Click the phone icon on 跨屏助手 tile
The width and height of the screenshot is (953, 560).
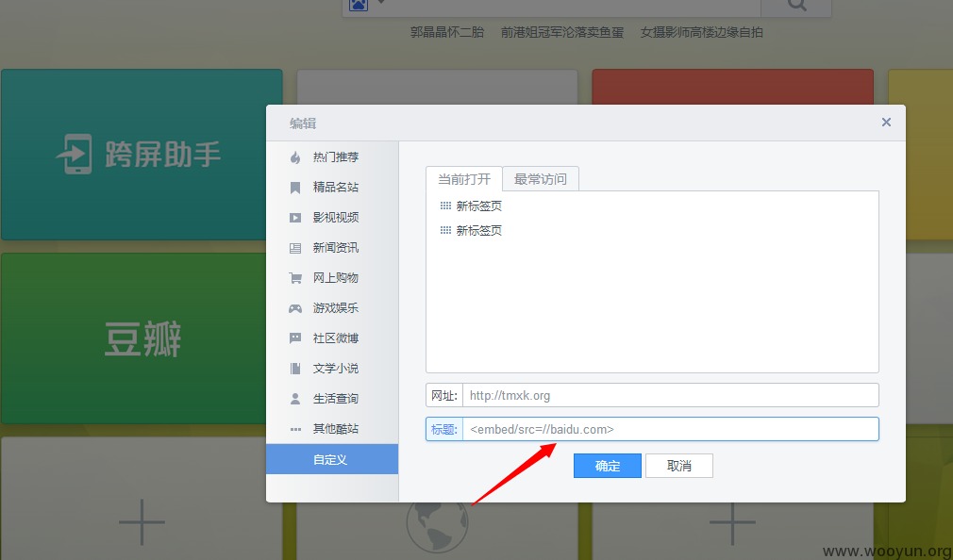(x=75, y=155)
